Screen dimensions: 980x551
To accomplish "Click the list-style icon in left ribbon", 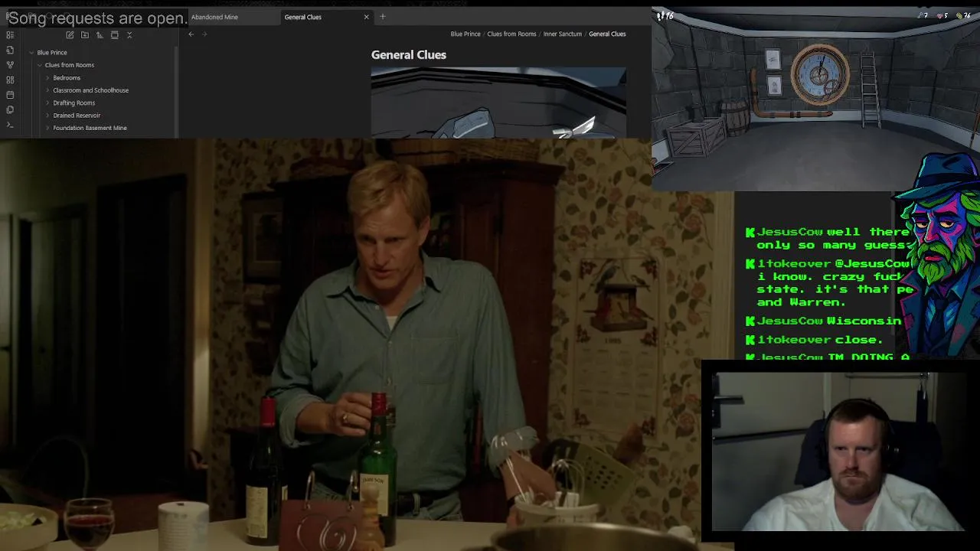I will [x=10, y=34].
